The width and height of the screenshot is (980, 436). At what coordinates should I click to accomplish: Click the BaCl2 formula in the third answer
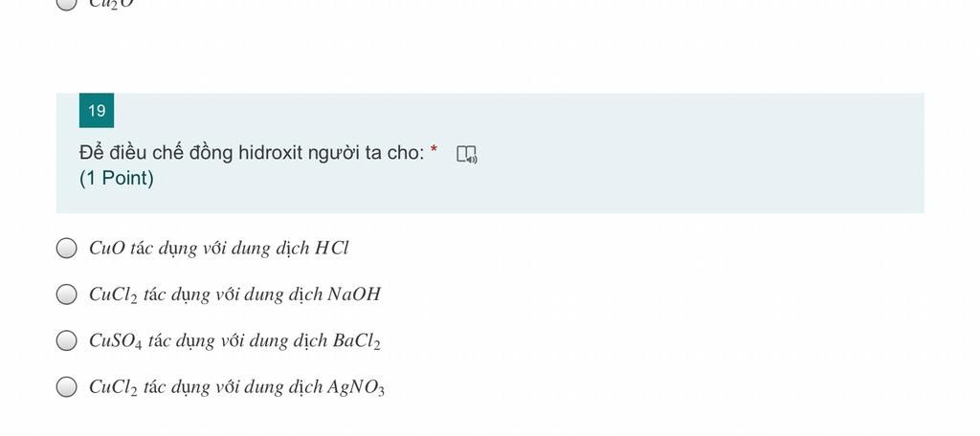pos(356,341)
